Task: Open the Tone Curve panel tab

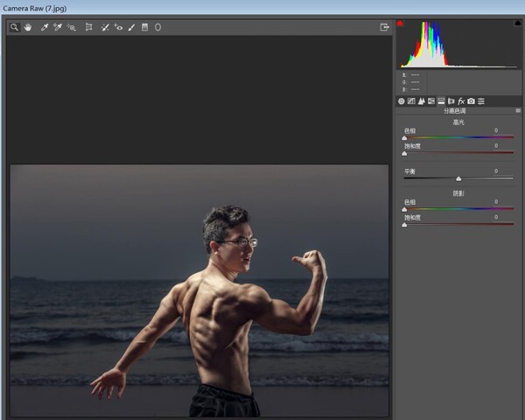Action: click(x=411, y=101)
